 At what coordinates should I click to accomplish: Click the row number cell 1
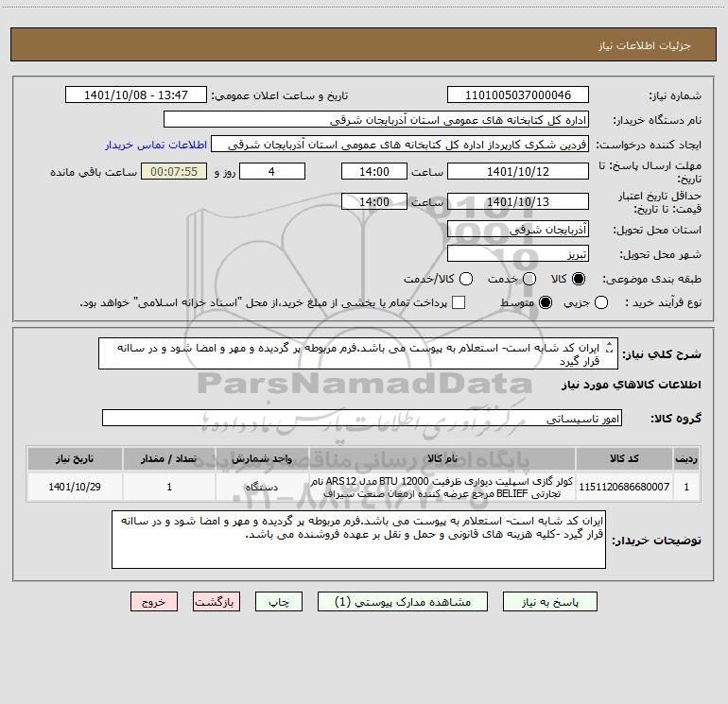[x=686, y=487]
